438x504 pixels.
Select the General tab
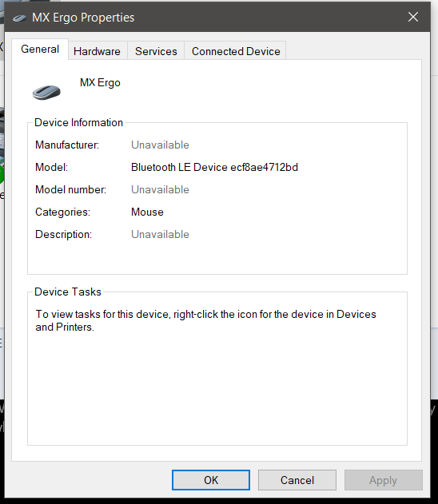pos(40,50)
